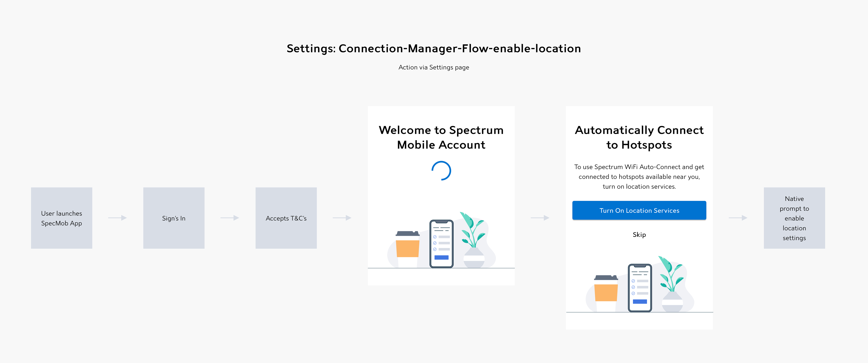Click the coffee cup on Welcome screen

coord(408,249)
